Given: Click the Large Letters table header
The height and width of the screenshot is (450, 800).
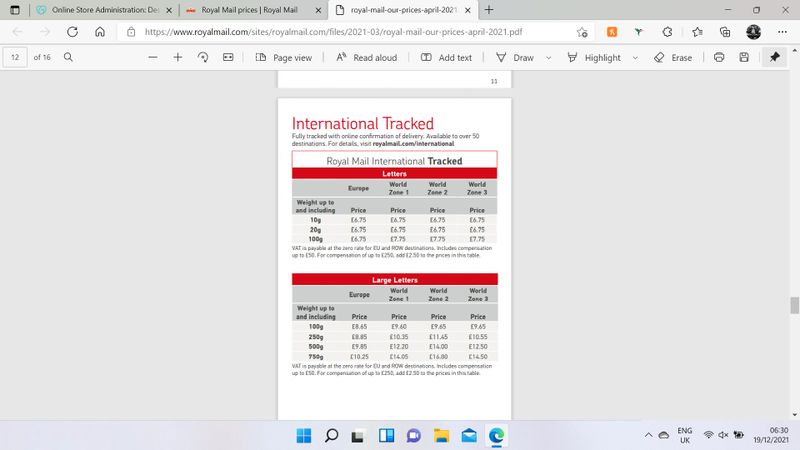Looking at the screenshot, I should 394,280.
